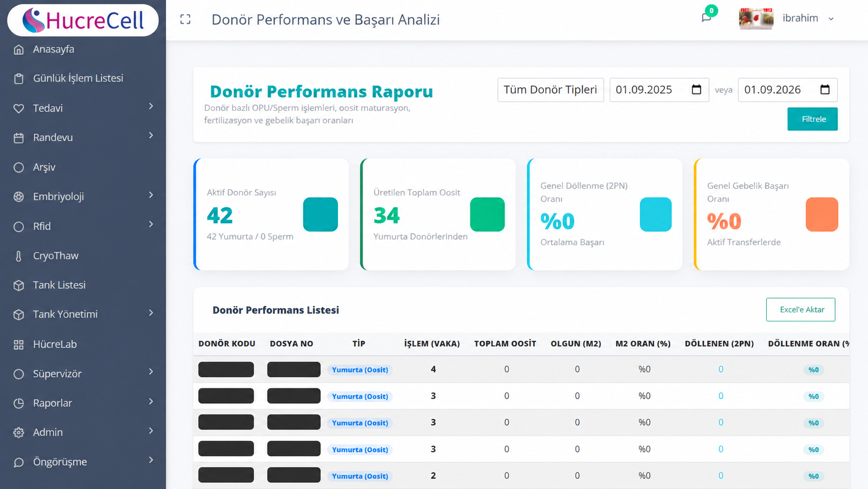Expand the Admin submenu chevron
This screenshot has width=868, height=489.
click(x=151, y=430)
